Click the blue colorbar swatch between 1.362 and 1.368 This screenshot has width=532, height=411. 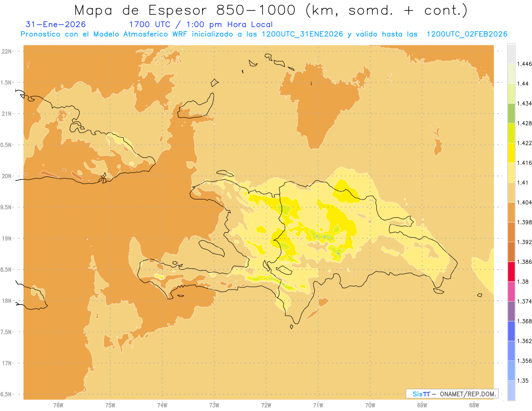511,331
